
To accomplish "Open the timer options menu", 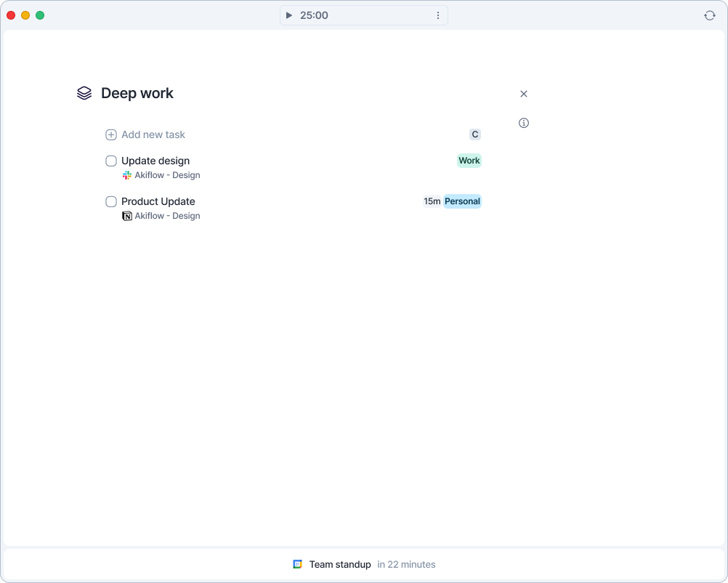I will 438,15.
